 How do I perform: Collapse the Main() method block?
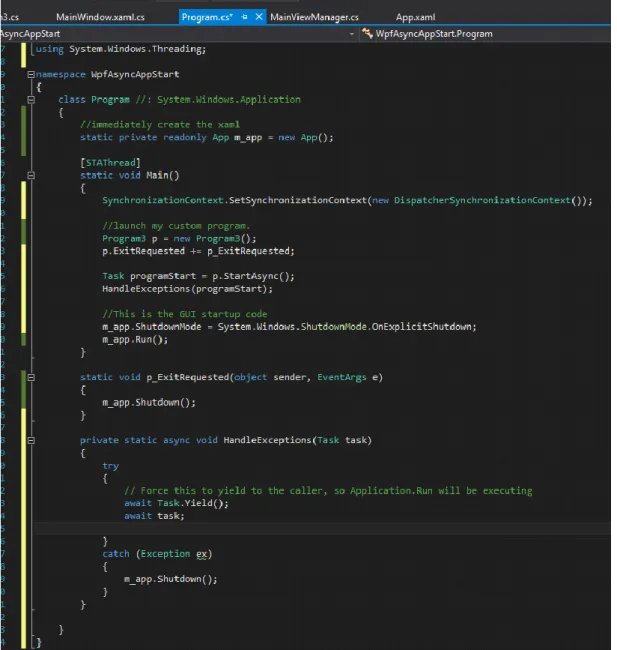coord(31,175)
